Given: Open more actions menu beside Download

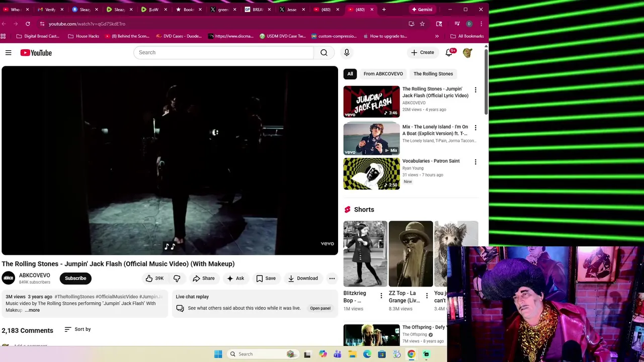Looking at the screenshot, I should coord(332,278).
